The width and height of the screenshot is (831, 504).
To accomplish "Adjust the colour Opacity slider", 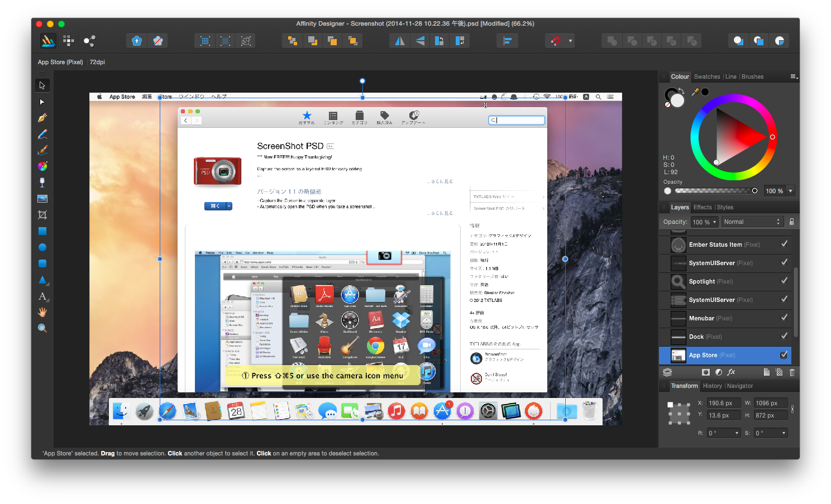I will pyautogui.click(x=715, y=191).
